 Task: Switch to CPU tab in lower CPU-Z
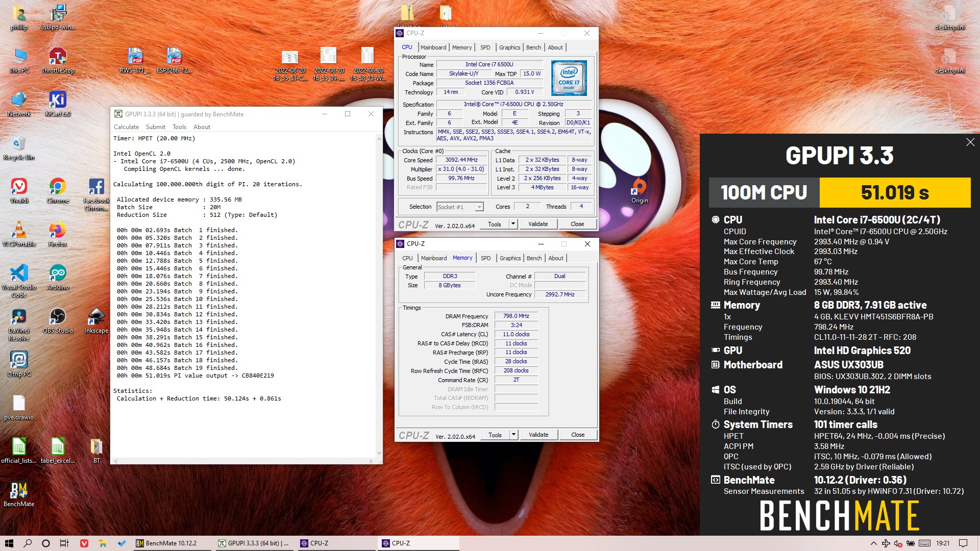407,258
